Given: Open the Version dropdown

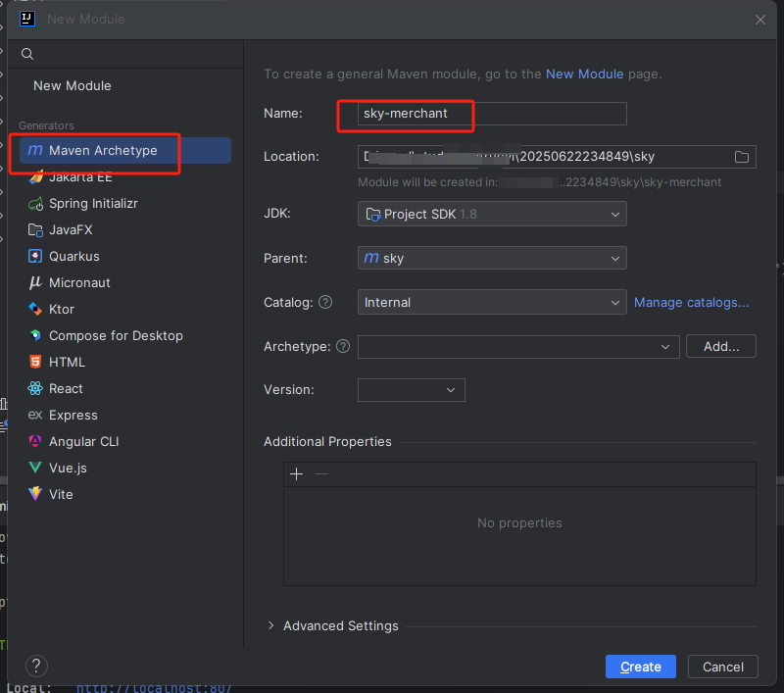Looking at the screenshot, I should (411, 390).
